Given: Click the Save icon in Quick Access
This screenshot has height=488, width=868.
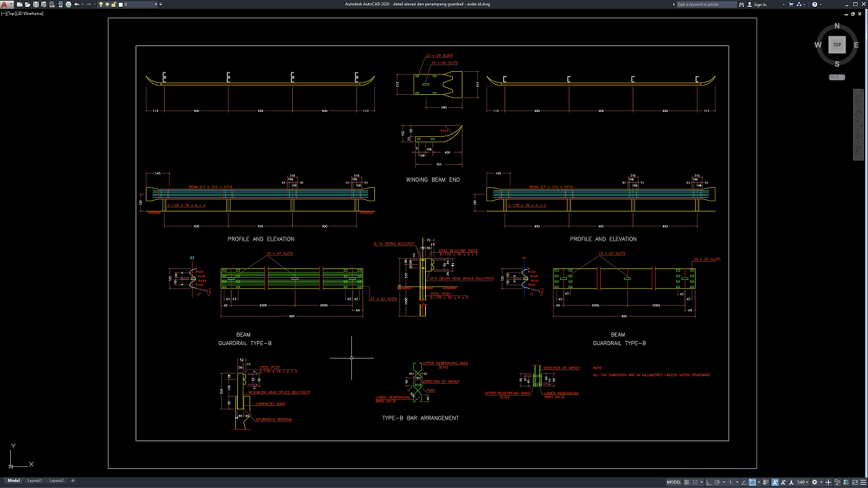Looking at the screenshot, I should [35, 5].
